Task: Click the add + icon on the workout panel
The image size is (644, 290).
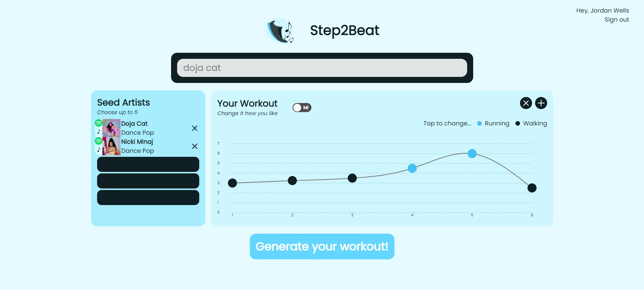Action: pyautogui.click(x=541, y=103)
